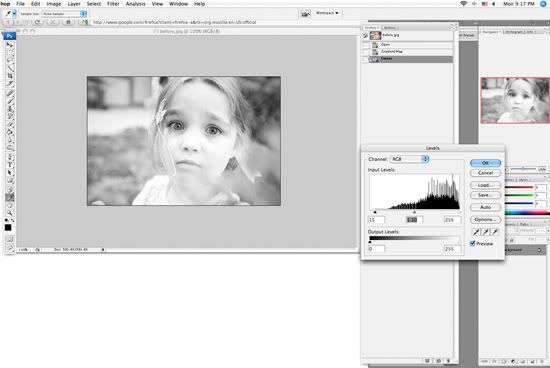Click the Auto button in Levels
This screenshot has height=368, width=550.
click(485, 207)
